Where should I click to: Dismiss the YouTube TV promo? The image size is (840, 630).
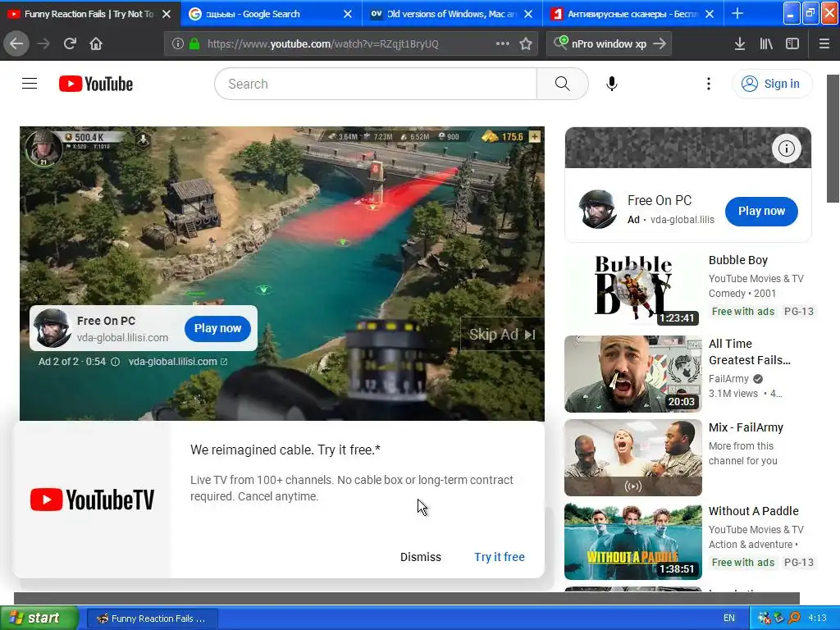[x=421, y=557]
